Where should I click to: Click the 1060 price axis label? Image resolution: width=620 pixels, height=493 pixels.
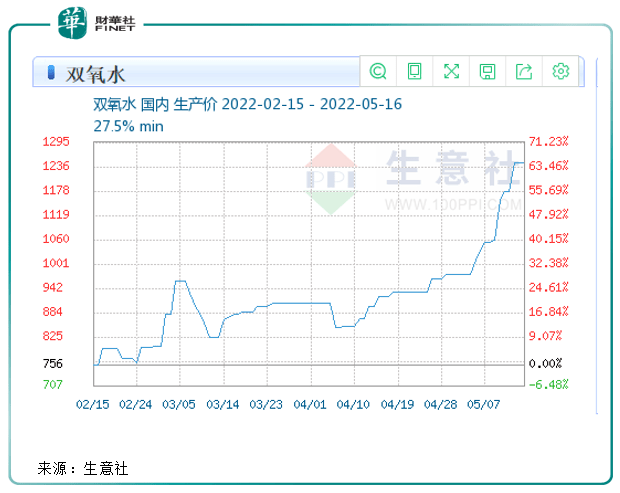coord(56,239)
